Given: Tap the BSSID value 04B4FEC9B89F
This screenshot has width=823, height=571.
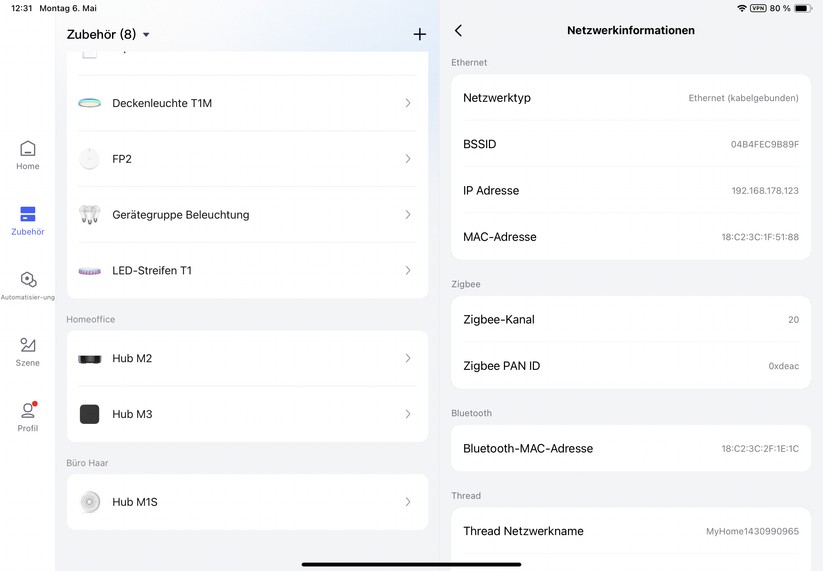Looking at the screenshot, I should point(765,144).
